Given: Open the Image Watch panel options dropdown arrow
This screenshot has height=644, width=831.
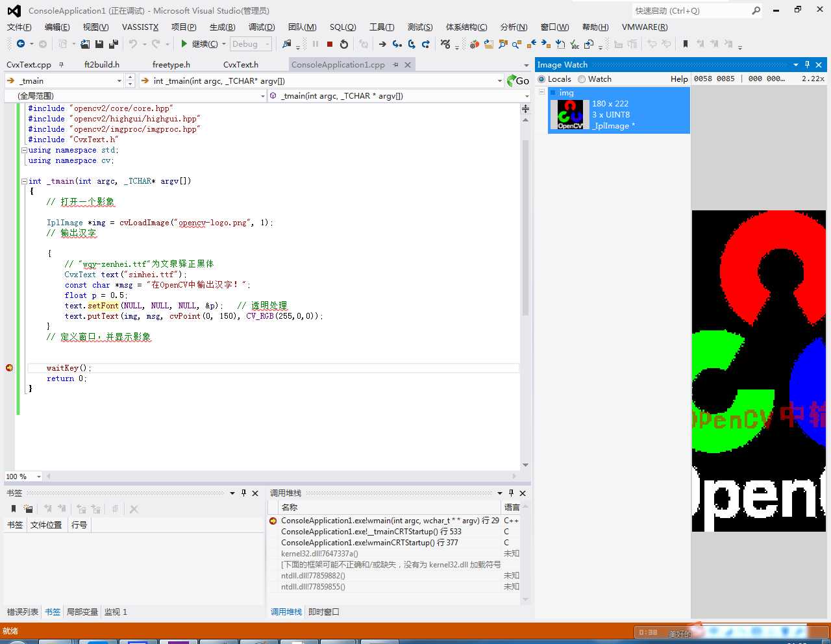Looking at the screenshot, I should (x=795, y=64).
